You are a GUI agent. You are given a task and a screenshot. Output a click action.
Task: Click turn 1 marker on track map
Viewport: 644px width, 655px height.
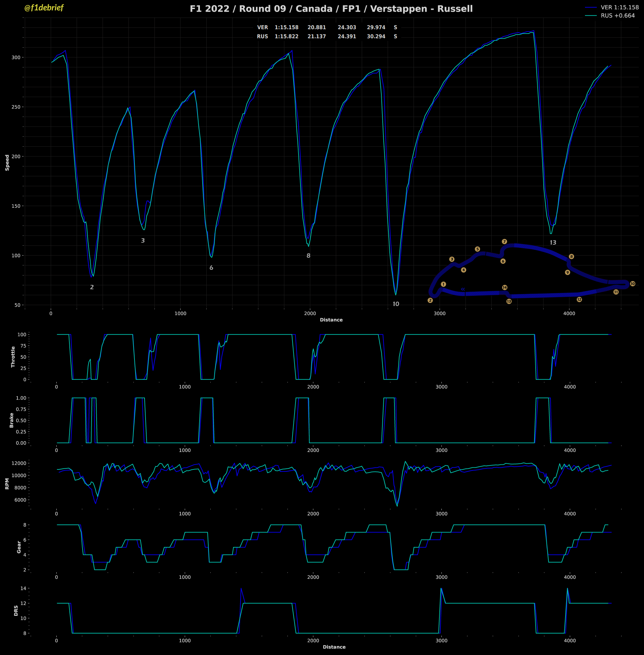coord(443,284)
